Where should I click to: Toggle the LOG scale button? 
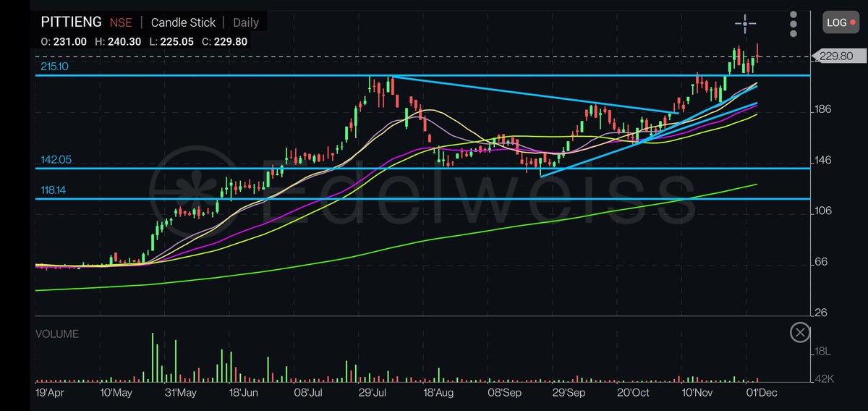coord(841,22)
